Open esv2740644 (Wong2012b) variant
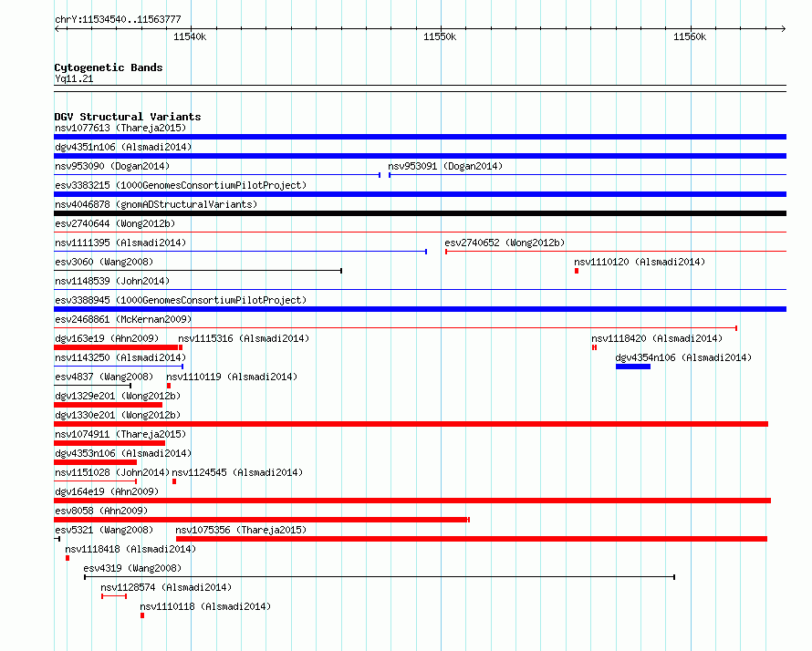The image size is (812, 651). pyautogui.click(x=115, y=223)
